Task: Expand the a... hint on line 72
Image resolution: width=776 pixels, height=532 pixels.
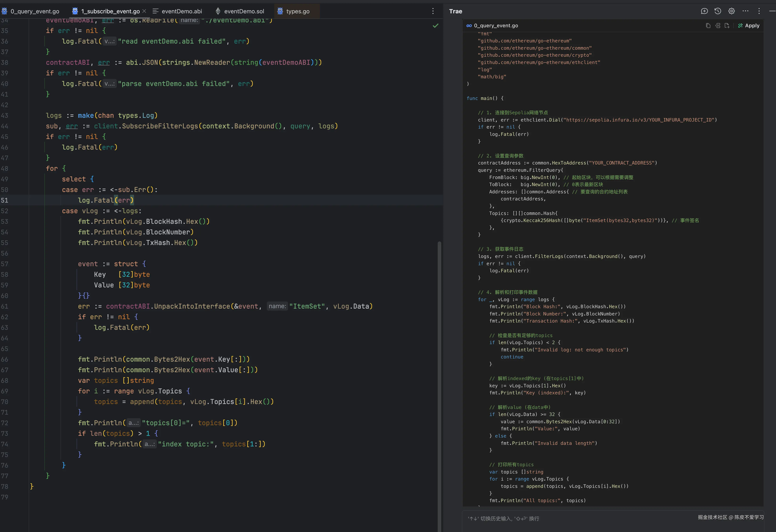Action: [x=134, y=423]
